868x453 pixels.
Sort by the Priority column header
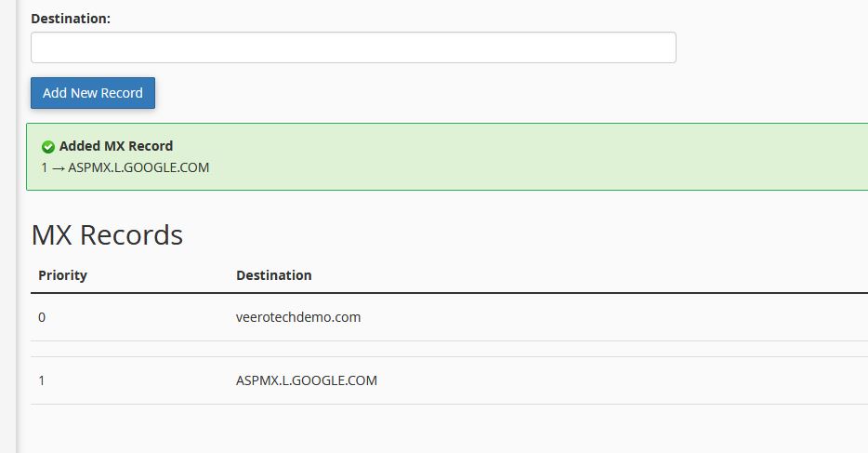62,275
